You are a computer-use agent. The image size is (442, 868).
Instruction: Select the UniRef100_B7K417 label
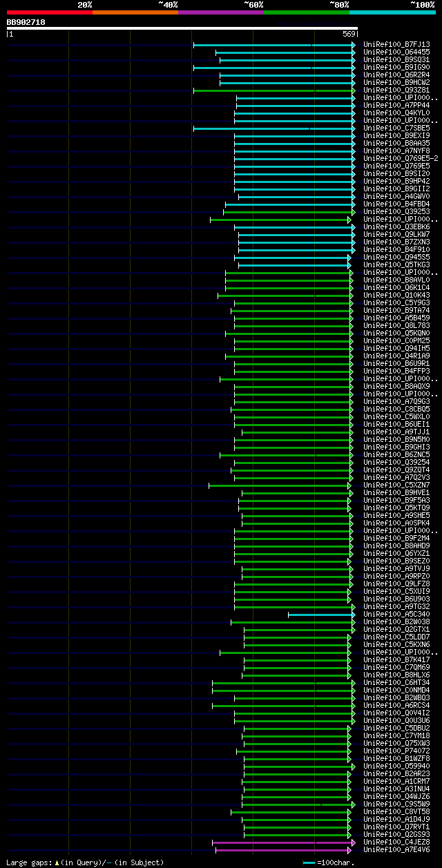[x=397, y=659]
